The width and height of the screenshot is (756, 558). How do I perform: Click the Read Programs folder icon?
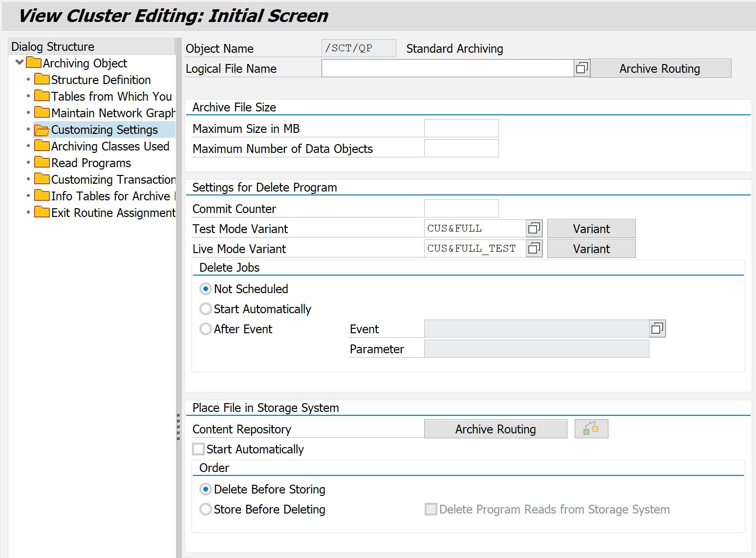click(42, 163)
